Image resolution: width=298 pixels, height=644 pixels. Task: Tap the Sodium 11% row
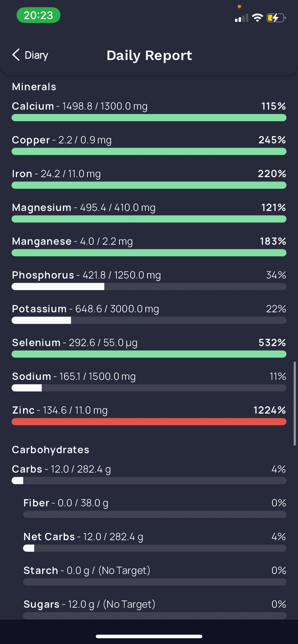tap(149, 381)
